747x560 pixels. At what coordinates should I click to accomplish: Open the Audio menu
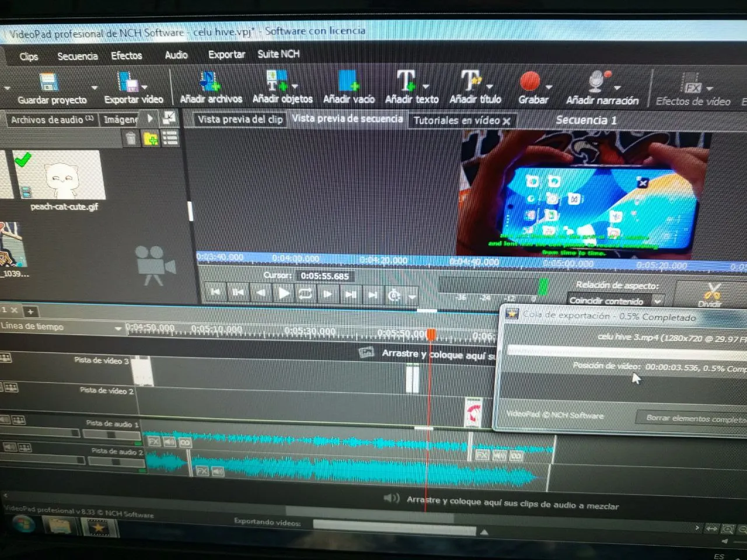point(176,55)
